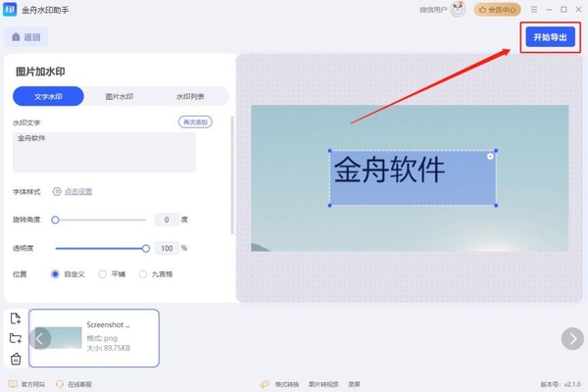Remove the watermark via its corner close icon
This screenshot has height=392, width=588.
pyautogui.click(x=490, y=157)
